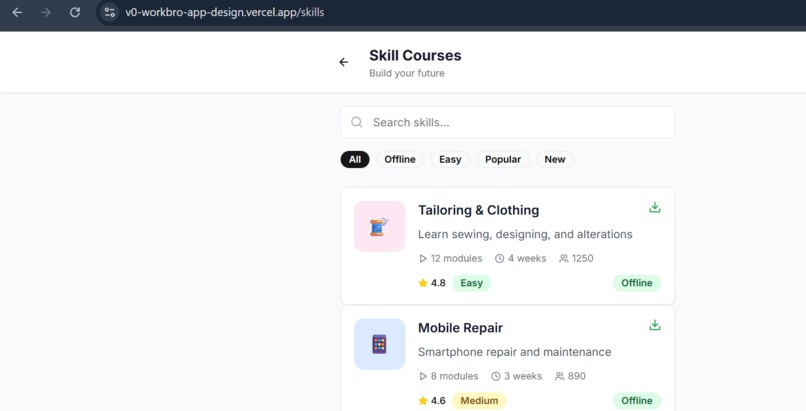Click the star icon next to 4.8
The width and height of the screenshot is (806, 411).
coord(423,283)
